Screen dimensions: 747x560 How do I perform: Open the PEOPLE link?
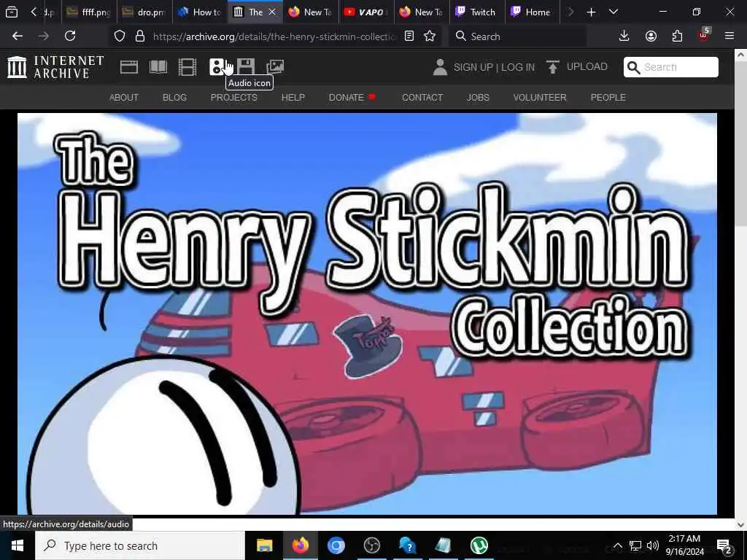click(608, 97)
